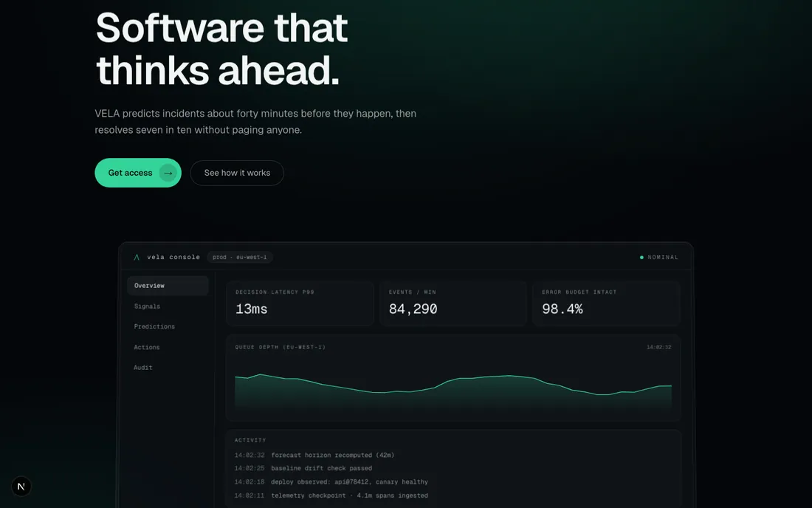Click the QUEUE DEPTH (EU-WEST-1) label
This screenshot has width=812, height=508.
(281, 347)
